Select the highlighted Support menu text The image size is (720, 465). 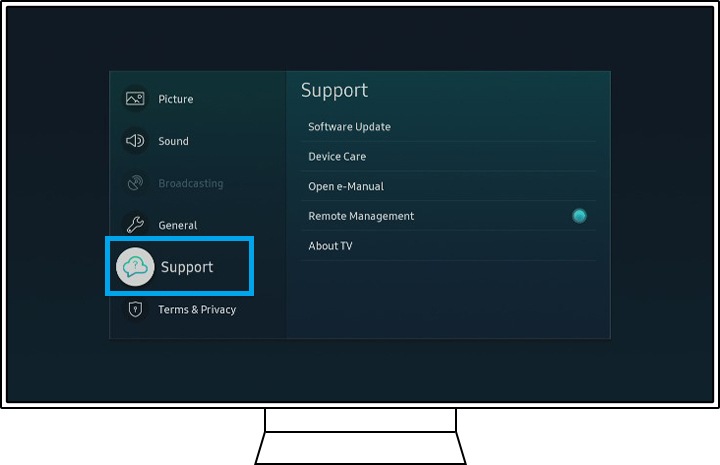click(187, 267)
